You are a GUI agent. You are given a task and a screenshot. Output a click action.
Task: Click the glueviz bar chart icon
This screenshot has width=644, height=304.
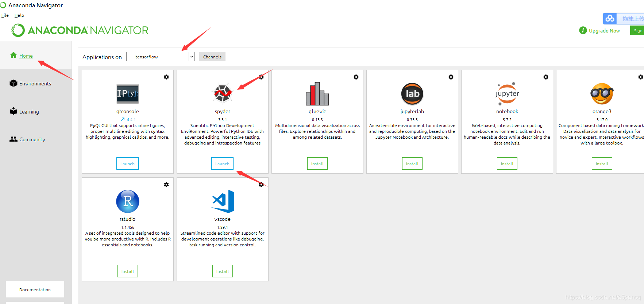click(x=317, y=94)
